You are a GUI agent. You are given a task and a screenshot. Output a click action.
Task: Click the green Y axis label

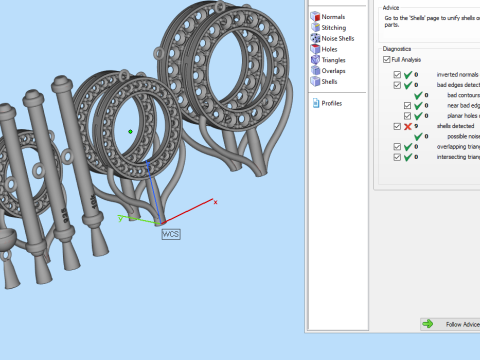click(x=120, y=218)
